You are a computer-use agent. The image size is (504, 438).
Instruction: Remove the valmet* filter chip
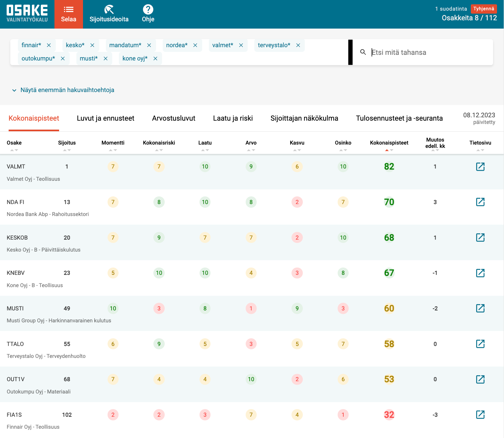241,45
